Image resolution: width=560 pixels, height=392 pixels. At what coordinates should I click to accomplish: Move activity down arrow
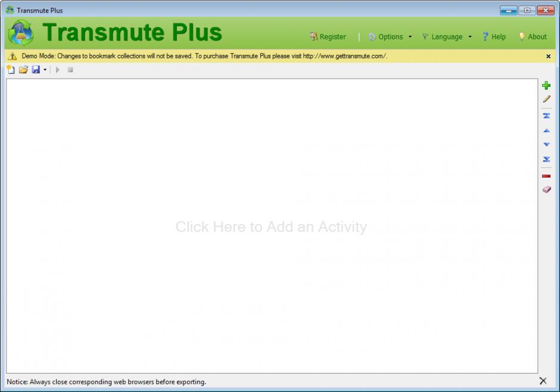coord(546,145)
